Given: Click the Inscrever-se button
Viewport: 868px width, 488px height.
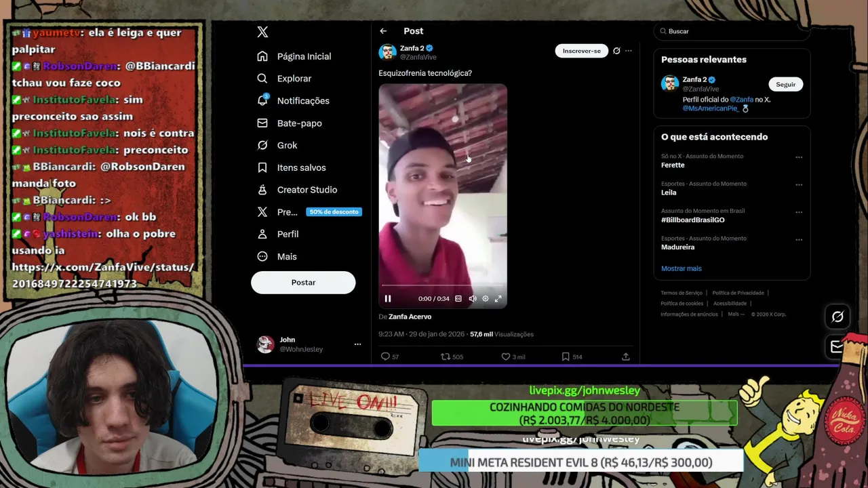Looking at the screenshot, I should pyautogui.click(x=581, y=51).
